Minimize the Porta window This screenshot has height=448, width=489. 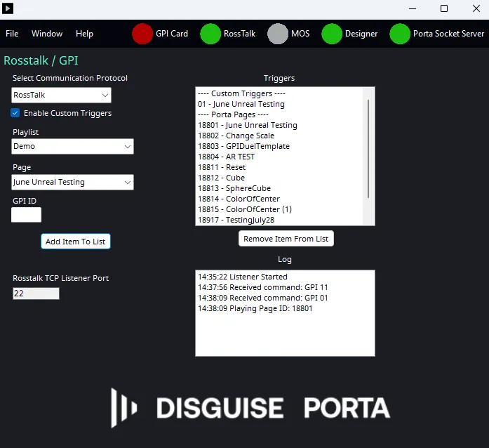[x=413, y=8]
